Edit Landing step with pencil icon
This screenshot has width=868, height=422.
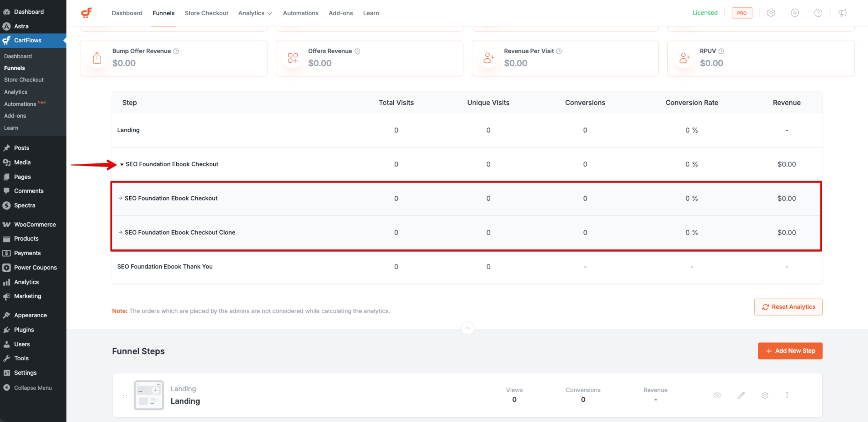pyautogui.click(x=741, y=395)
